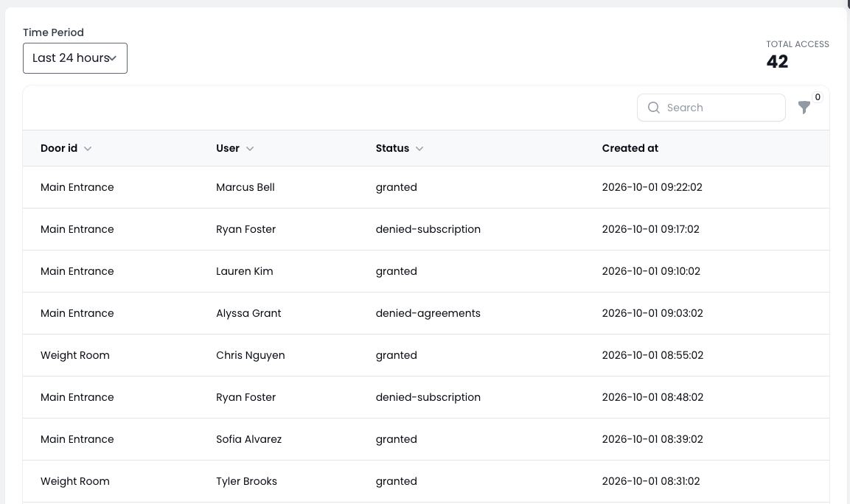Click the denied-agreements status

pos(428,313)
